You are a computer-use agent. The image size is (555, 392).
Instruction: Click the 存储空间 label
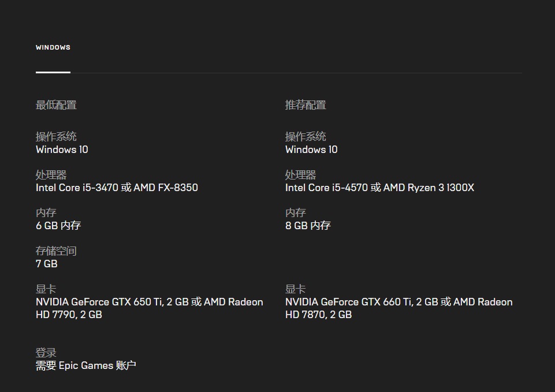pos(56,251)
